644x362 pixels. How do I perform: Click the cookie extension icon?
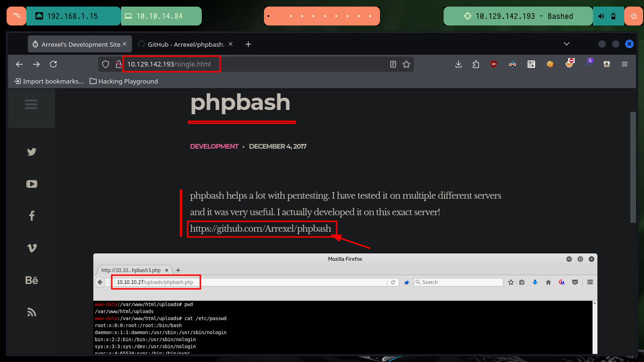coord(550,64)
